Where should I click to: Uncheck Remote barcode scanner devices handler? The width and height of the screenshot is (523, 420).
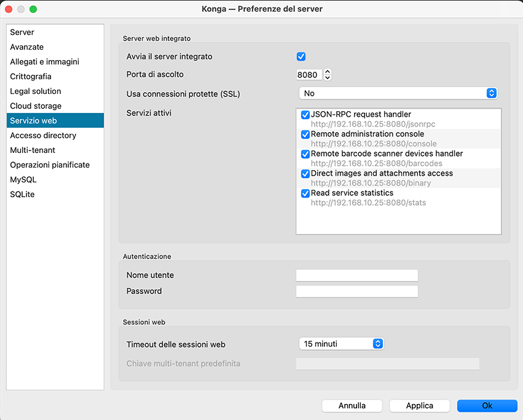pos(305,154)
